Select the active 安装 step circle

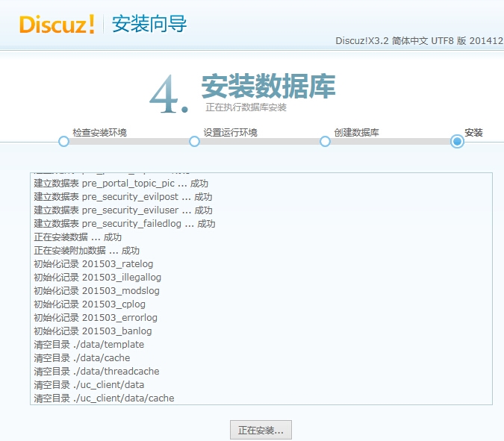pos(457,141)
